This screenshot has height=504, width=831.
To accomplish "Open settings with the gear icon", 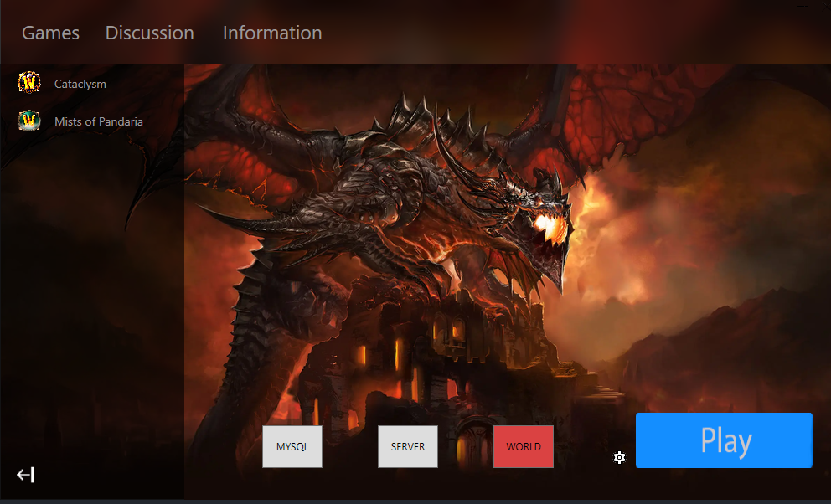I will (x=619, y=457).
